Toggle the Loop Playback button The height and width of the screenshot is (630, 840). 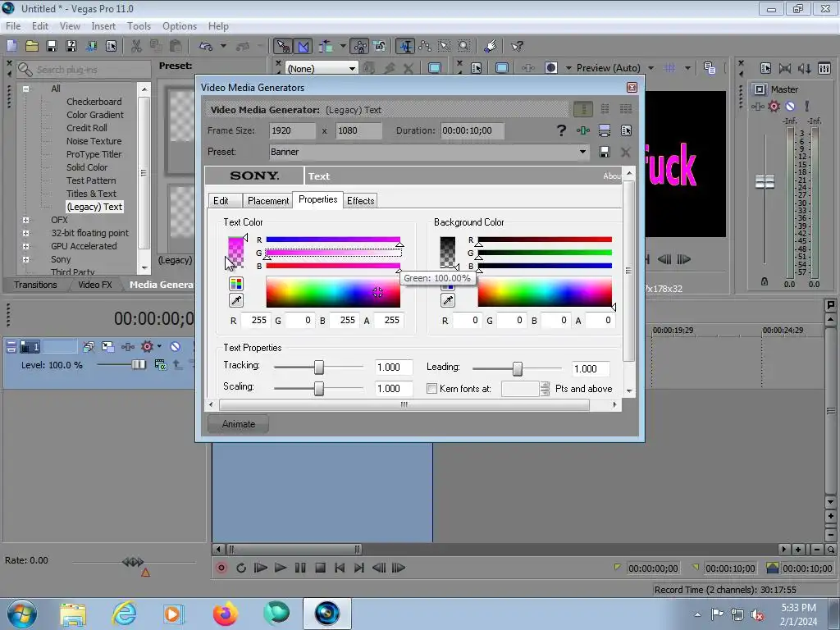click(240, 568)
